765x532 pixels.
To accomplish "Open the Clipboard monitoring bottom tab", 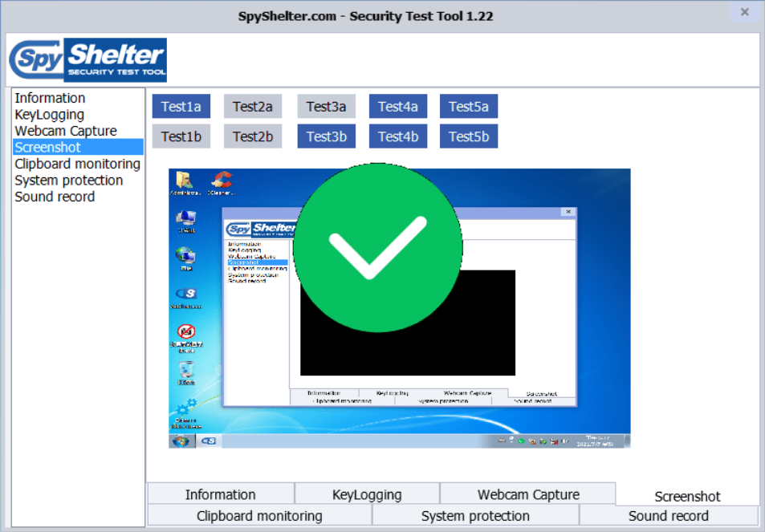I will [259, 516].
